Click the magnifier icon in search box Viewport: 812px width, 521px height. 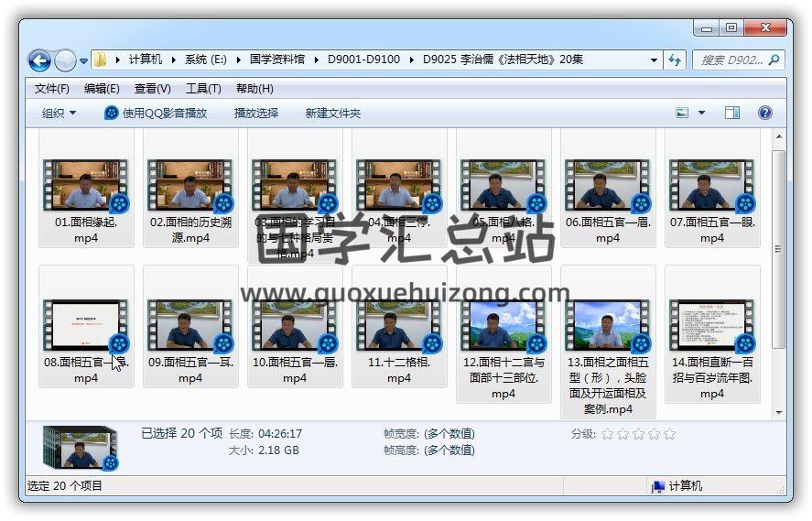click(x=774, y=60)
